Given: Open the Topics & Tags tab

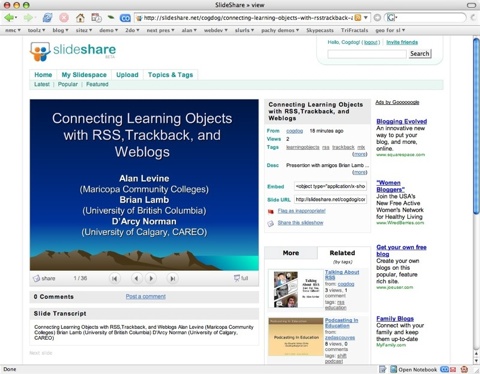Looking at the screenshot, I should point(170,75).
